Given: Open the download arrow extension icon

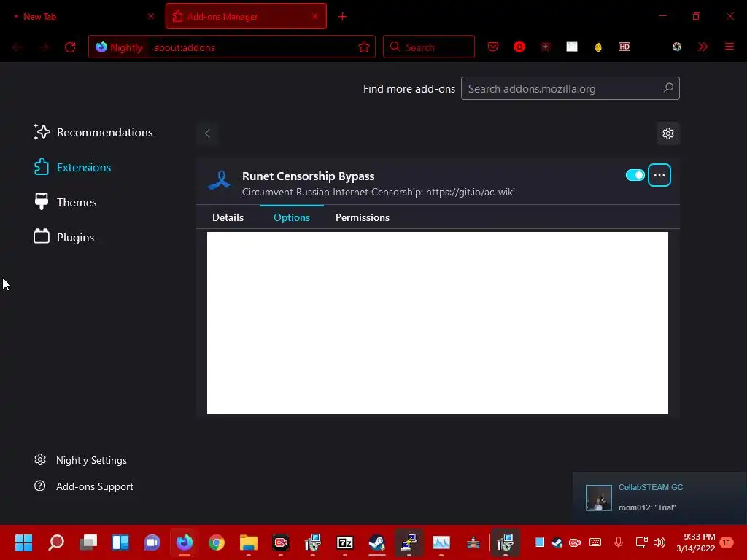Looking at the screenshot, I should (x=546, y=47).
